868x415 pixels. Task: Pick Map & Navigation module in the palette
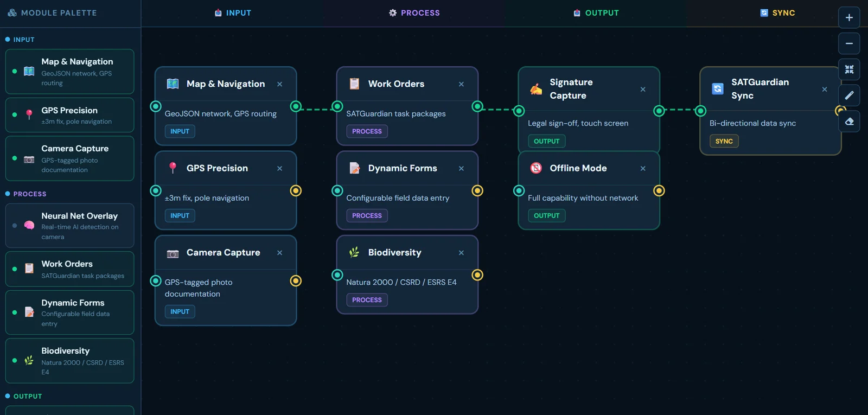pyautogui.click(x=70, y=72)
